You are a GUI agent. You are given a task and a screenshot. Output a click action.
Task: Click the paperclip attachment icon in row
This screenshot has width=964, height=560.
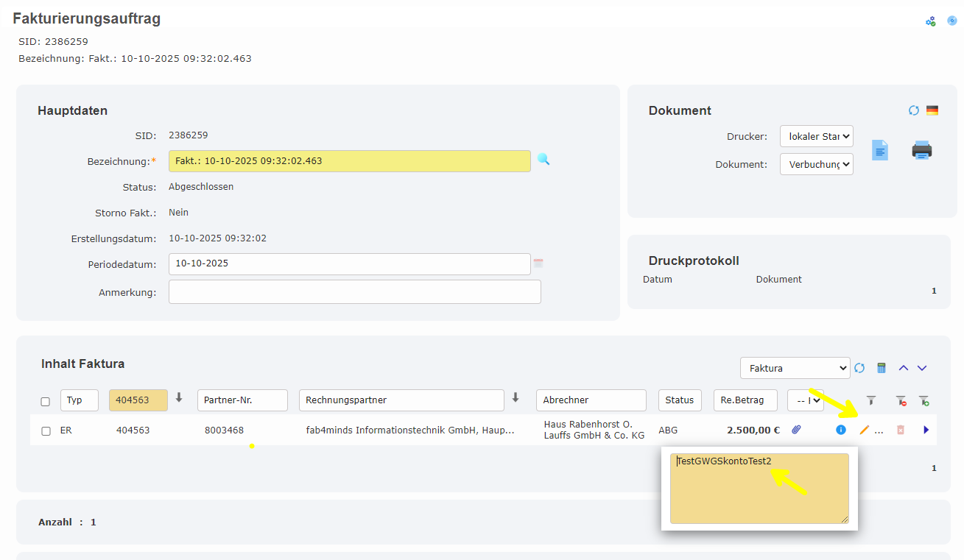point(796,430)
